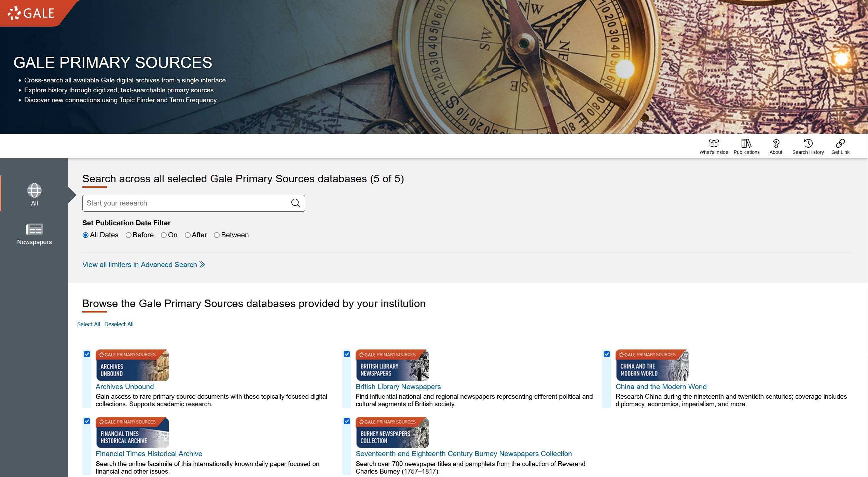
Task: Click the China and the Modern World thumbnail
Action: [652, 365]
